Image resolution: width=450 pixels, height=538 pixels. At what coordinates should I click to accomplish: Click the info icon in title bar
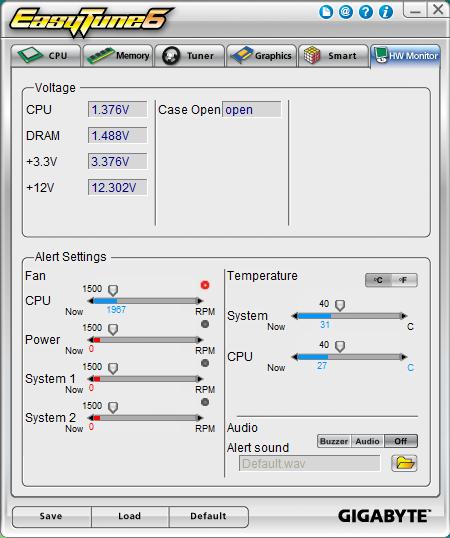pyautogui.click(x=386, y=12)
